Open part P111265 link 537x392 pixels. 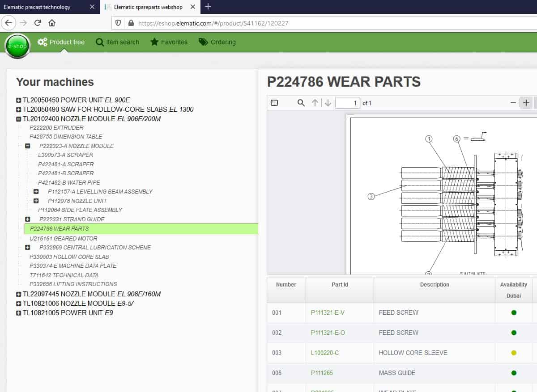pos(322,373)
